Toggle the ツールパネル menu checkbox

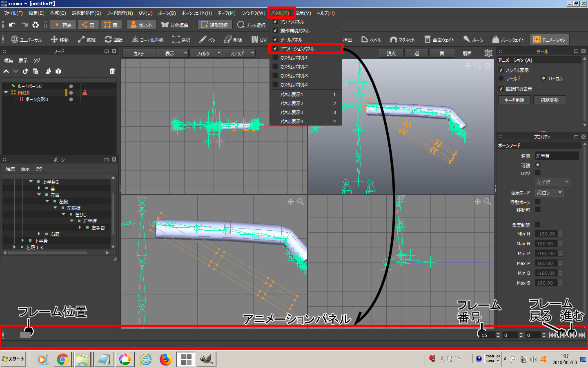[x=275, y=40]
